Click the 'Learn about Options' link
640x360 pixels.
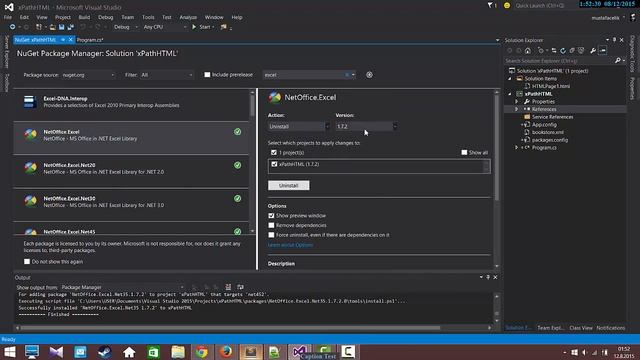point(290,245)
